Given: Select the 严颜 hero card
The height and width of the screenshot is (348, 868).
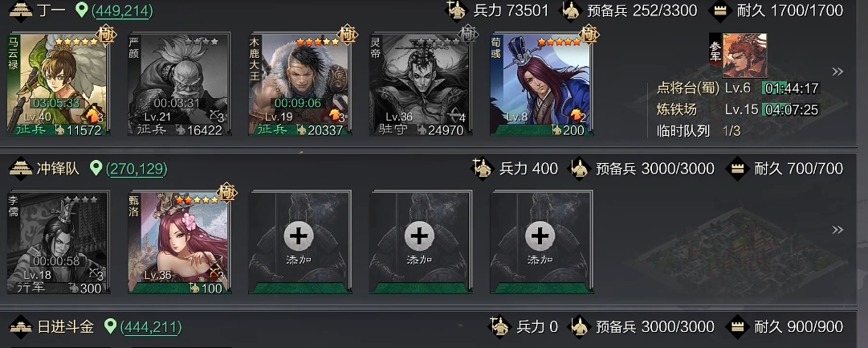Looking at the screenshot, I should (179, 84).
